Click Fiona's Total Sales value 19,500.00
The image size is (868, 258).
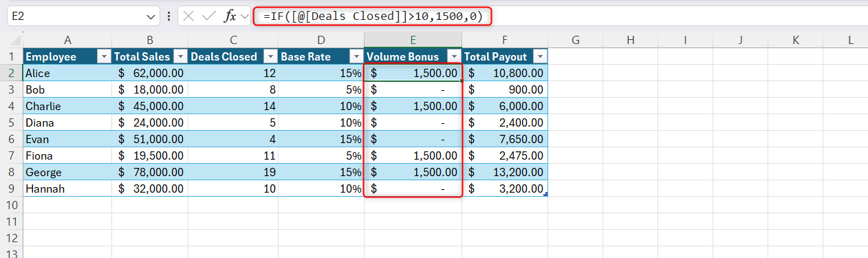150,155
